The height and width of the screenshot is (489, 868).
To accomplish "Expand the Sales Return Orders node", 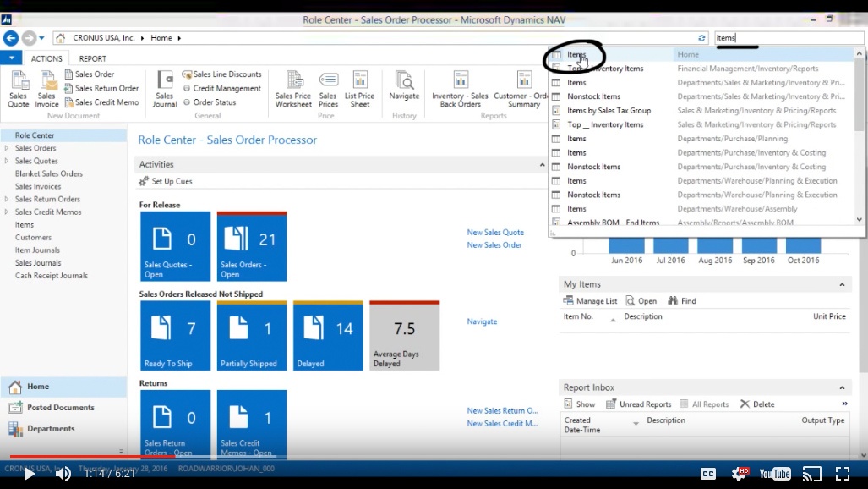I will [7, 199].
